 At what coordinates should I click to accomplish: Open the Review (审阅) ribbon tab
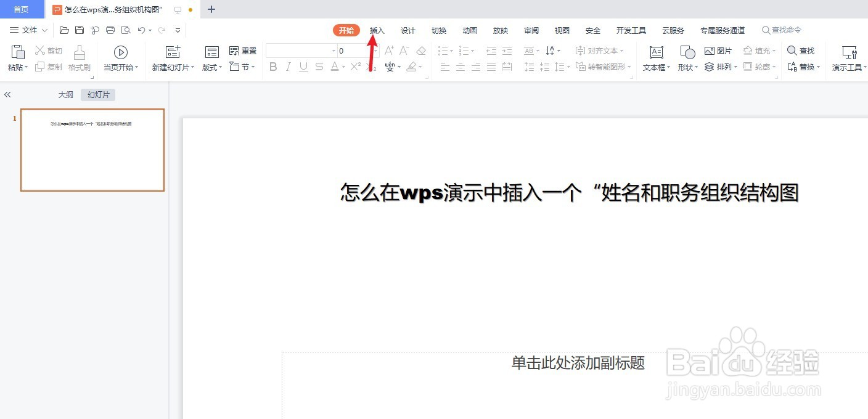coord(531,30)
